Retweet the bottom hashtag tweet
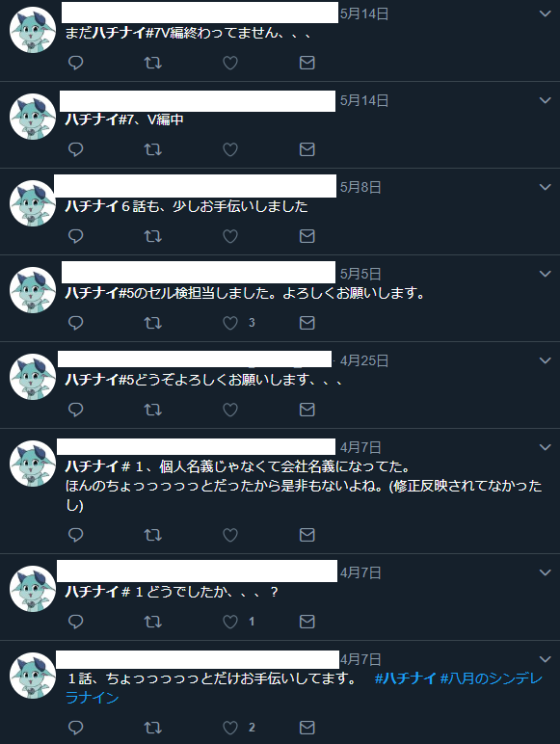560x744 pixels. (x=153, y=728)
